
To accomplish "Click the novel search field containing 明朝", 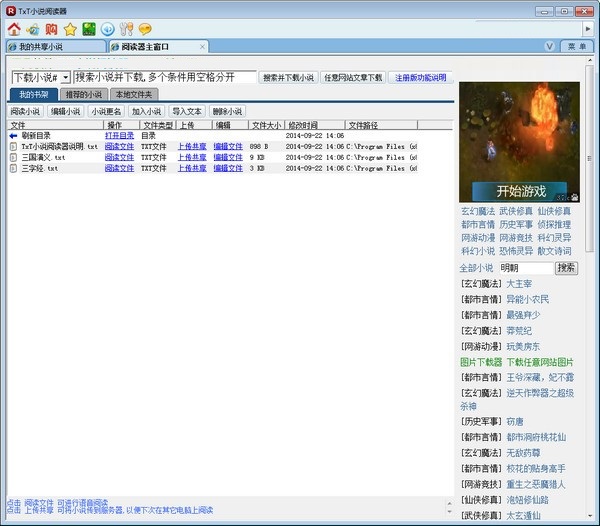I will (524, 268).
